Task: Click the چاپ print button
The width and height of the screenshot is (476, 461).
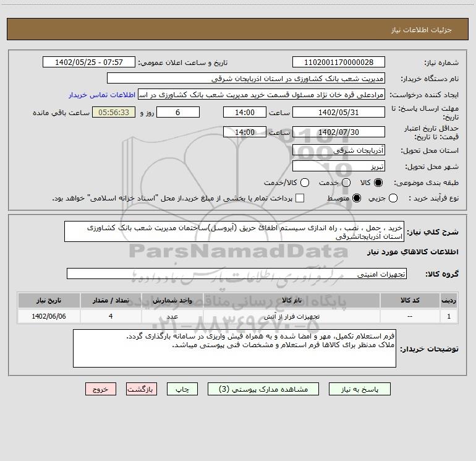Action: (182, 389)
